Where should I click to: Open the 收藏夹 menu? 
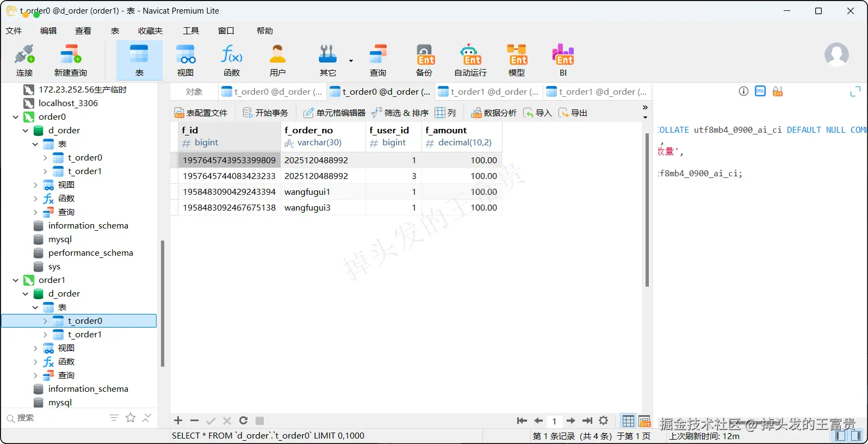tap(150, 30)
